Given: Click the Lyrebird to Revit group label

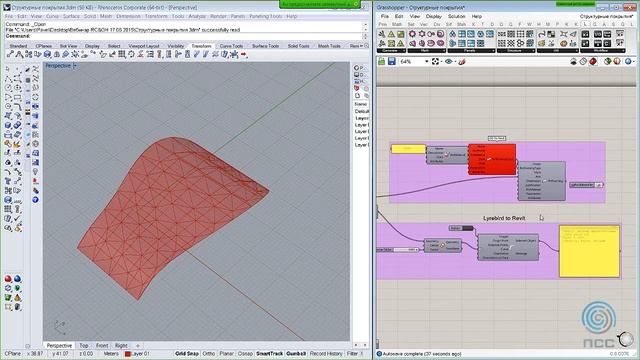Looking at the screenshot, I should pos(504,218).
